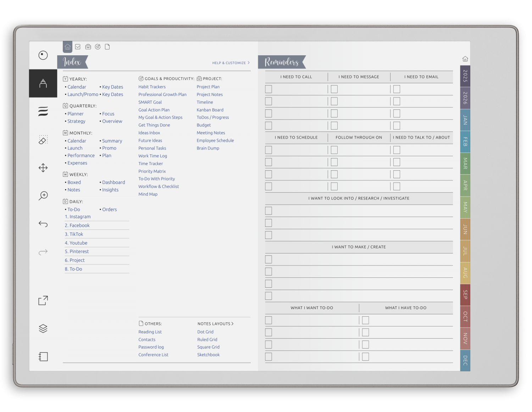
Task: Tap the home icon above year tabs
Action: tap(465, 59)
